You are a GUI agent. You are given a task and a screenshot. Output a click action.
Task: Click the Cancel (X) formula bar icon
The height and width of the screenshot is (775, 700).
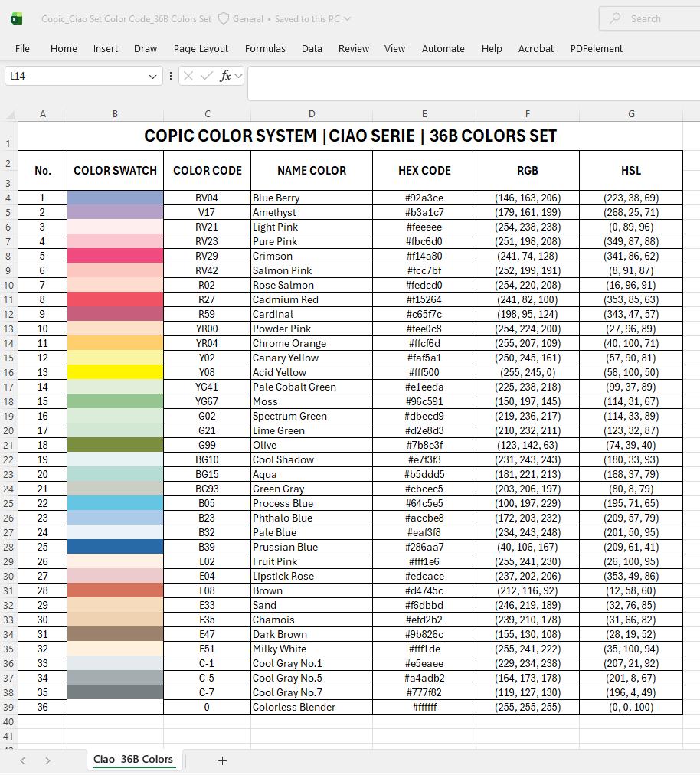[x=188, y=76]
